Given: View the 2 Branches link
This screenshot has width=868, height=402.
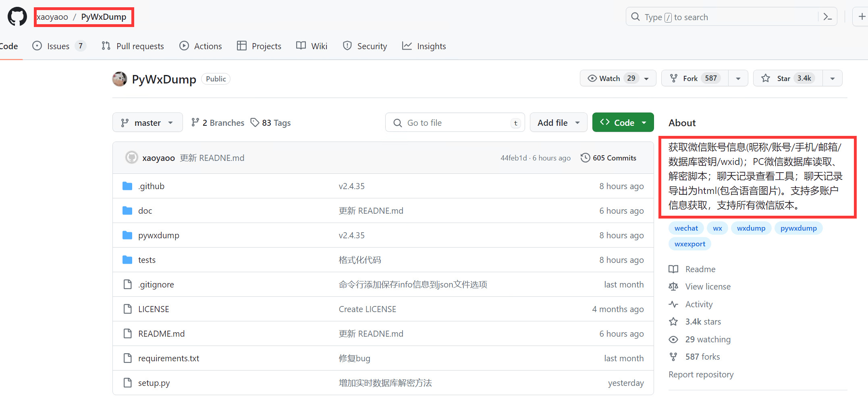Looking at the screenshot, I should click(218, 123).
